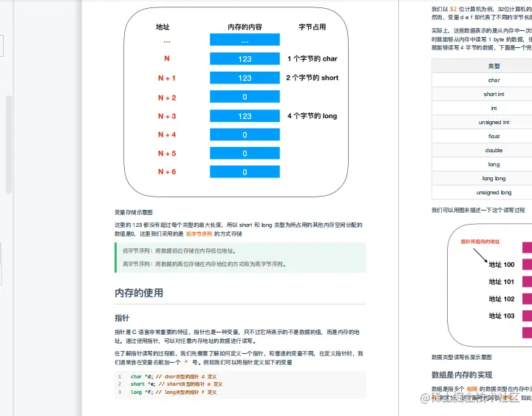The image size is (532, 416).
Task: Click the '地址 101' label
Action: coord(502,282)
